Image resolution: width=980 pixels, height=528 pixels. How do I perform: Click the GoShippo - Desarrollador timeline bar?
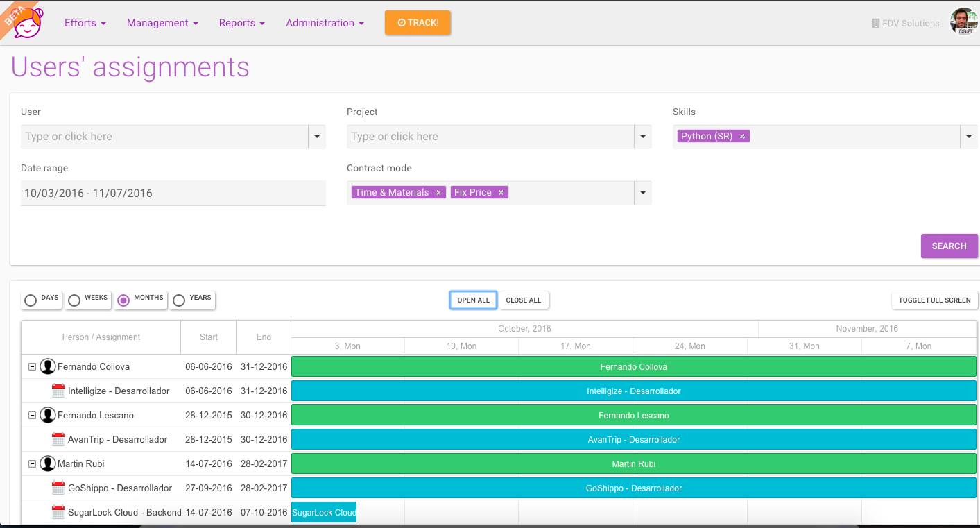coord(634,488)
